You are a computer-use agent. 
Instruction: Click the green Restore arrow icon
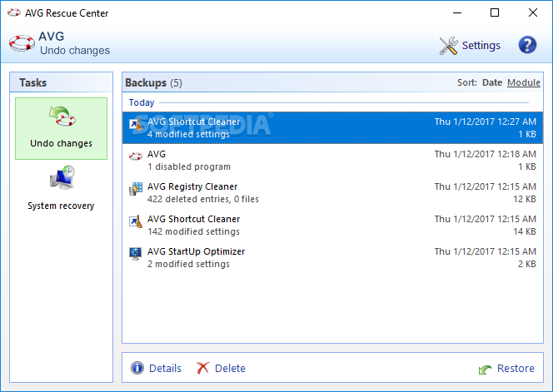tap(486, 369)
